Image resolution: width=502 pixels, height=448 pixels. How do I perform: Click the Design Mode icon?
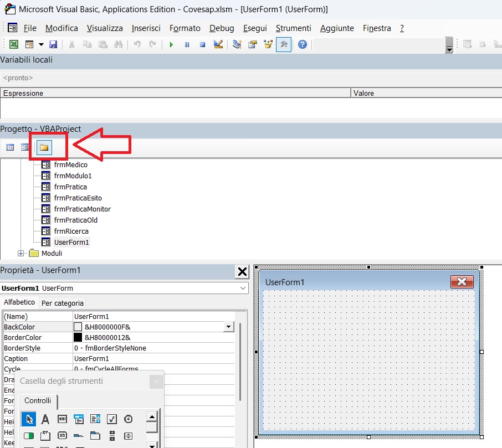point(218,44)
